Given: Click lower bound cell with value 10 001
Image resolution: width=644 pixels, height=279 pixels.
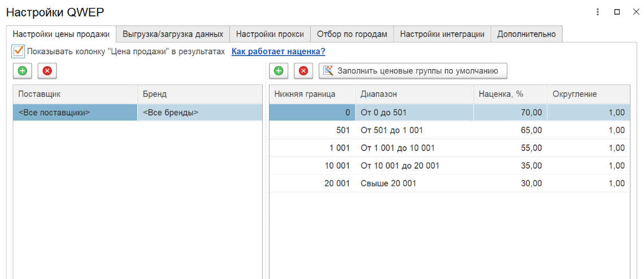Looking at the screenshot, I should click(x=312, y=166).
